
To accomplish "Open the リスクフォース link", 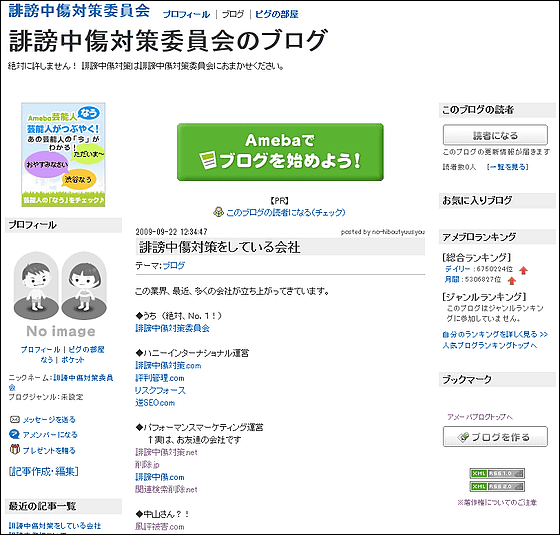I will tap(160, 390).
